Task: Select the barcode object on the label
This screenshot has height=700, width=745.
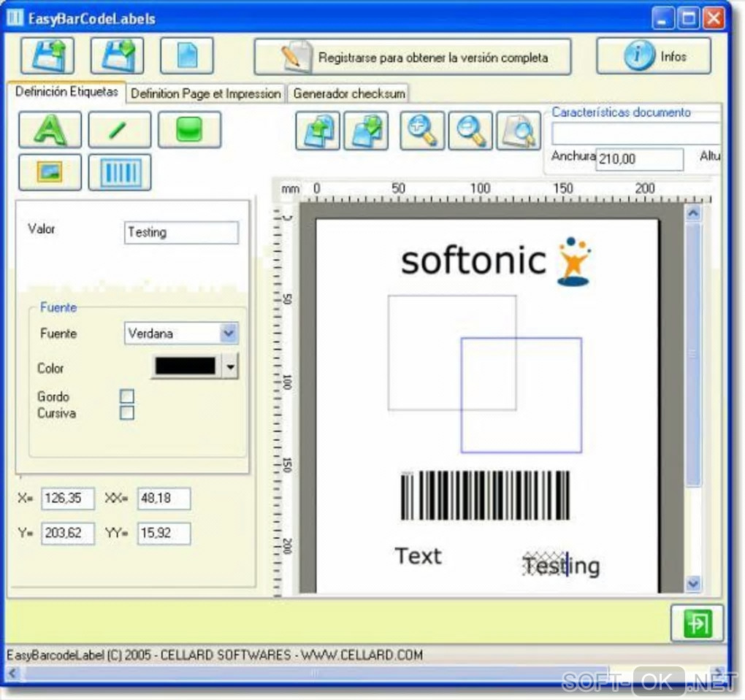Action: coord(485,496)
